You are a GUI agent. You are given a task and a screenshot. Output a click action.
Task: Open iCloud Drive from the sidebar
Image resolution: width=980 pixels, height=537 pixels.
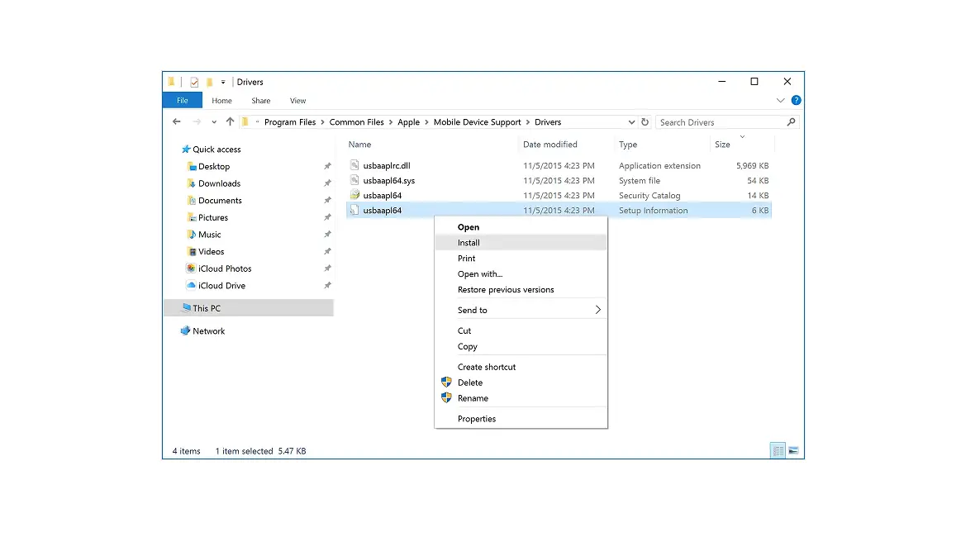221,285
